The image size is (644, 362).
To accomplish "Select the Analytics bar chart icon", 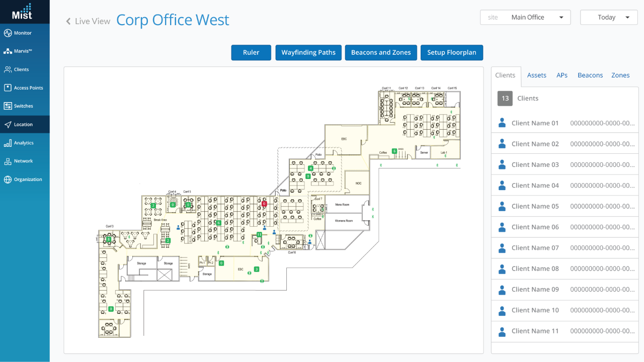I will (x=8, y=143).
